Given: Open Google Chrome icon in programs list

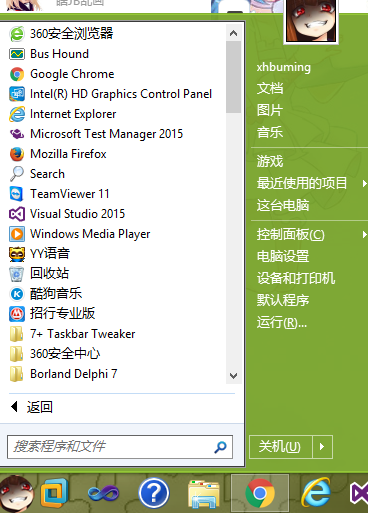Looking at the screenshot, I should (x=17, y=74).
